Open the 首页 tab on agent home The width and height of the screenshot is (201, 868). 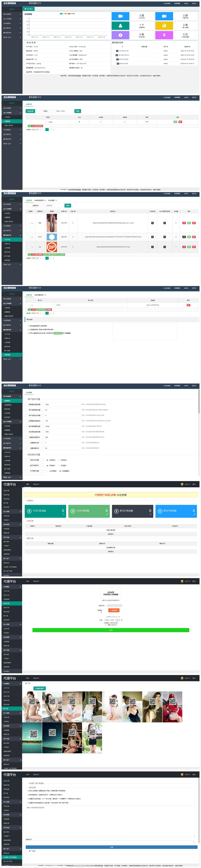pyautogui.click(x=28, y=484)
